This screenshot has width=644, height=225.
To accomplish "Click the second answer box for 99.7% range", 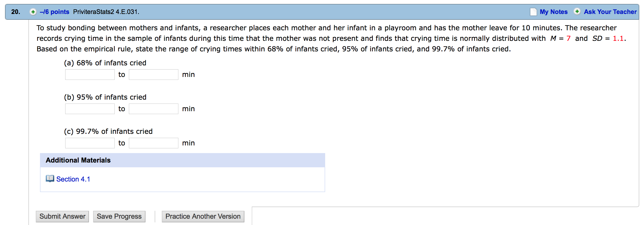I will tap(153, 143).
